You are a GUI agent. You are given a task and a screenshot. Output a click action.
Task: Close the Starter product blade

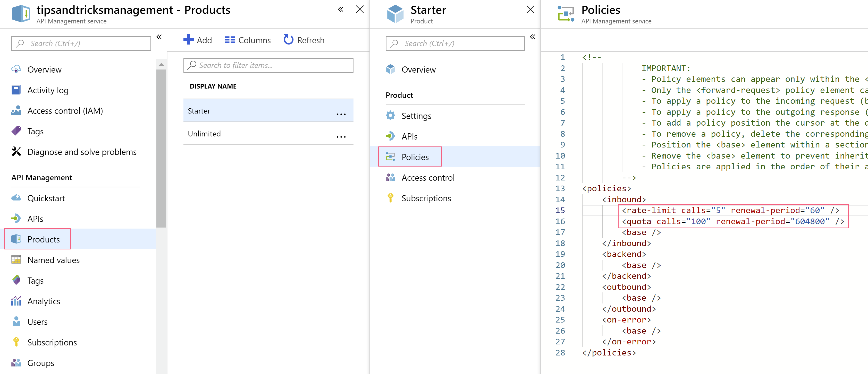pos(530,10)
